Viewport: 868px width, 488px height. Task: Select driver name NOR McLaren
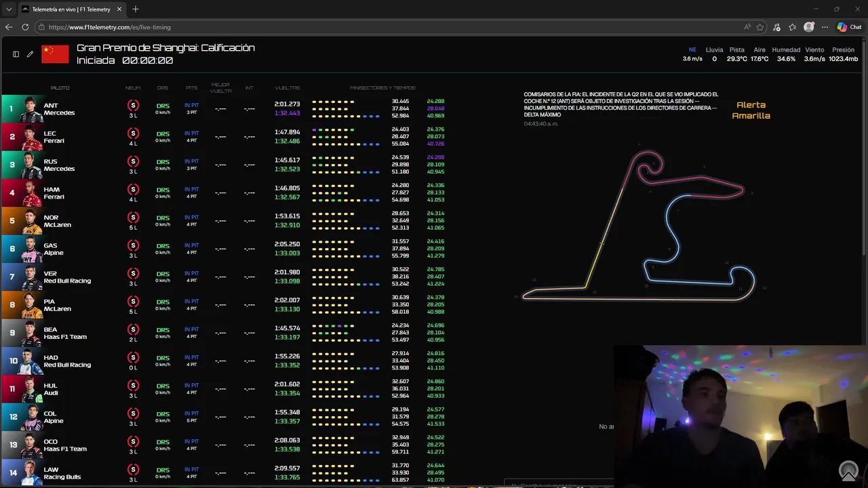point(57,221)
